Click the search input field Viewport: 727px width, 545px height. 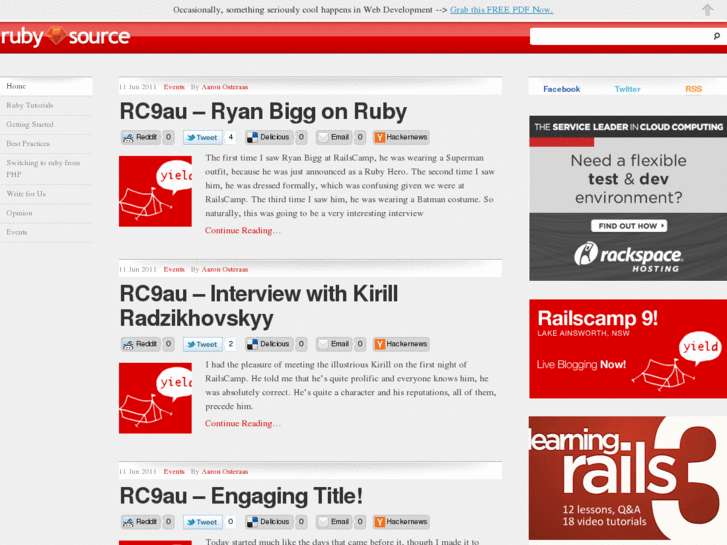tap(621, 36)
